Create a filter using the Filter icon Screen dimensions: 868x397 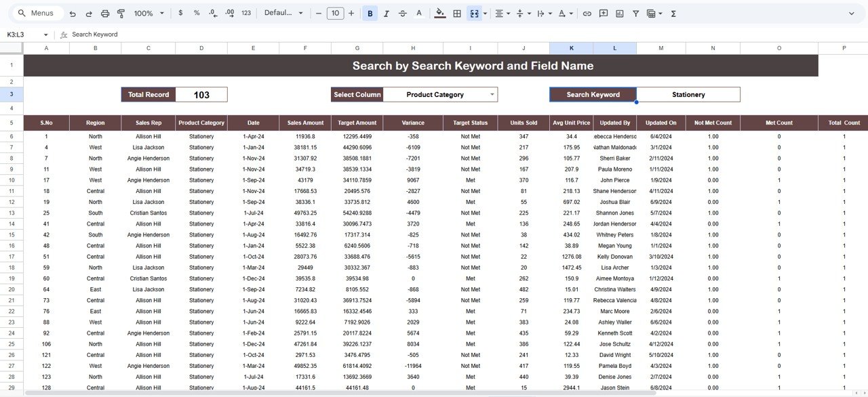point(636,13)
